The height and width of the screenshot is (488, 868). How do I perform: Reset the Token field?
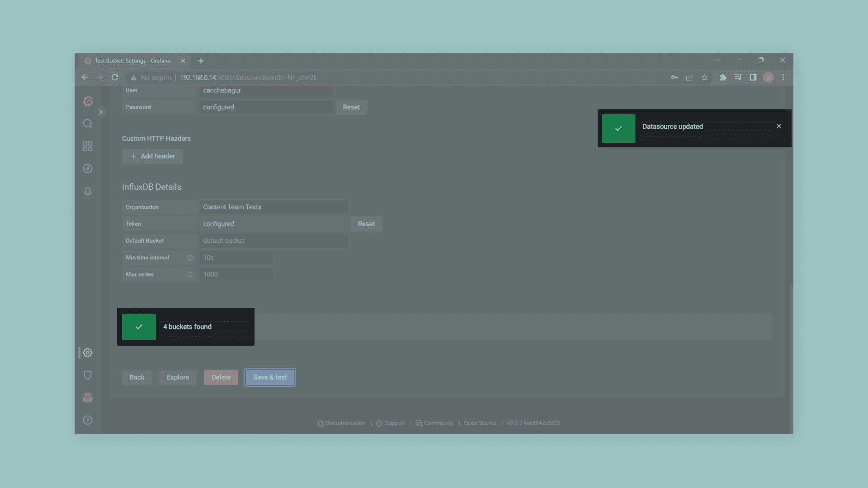coord(366,224)
